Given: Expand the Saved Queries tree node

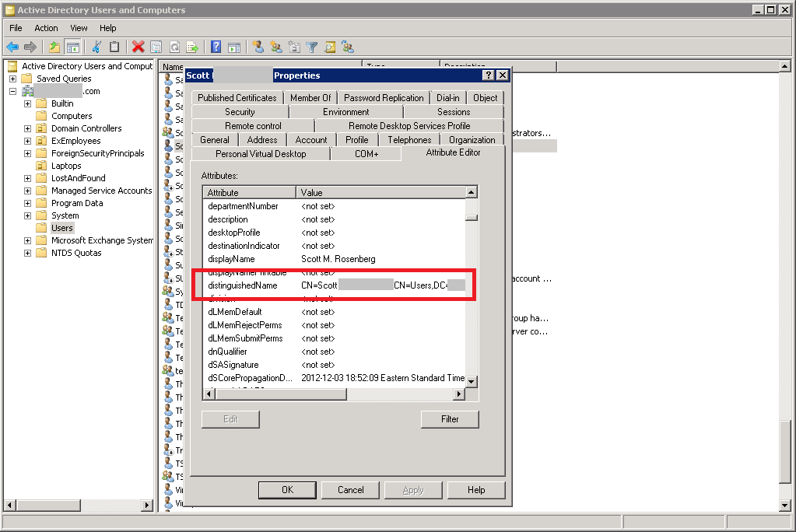Looking at the screenshot, I should tap(12, 79).
